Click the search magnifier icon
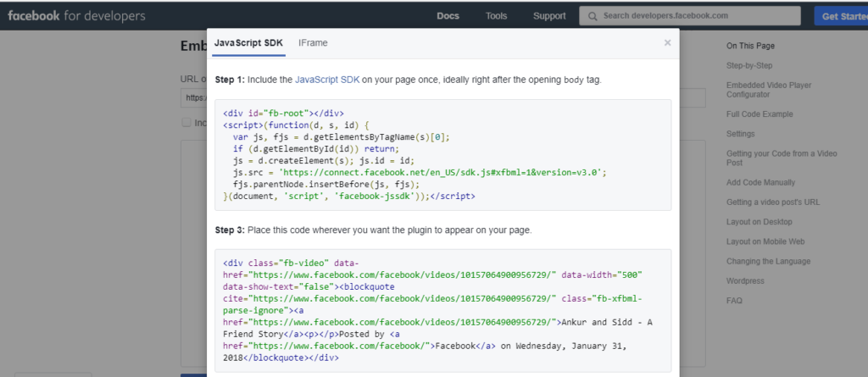The image size is (868, 377). 593,16
